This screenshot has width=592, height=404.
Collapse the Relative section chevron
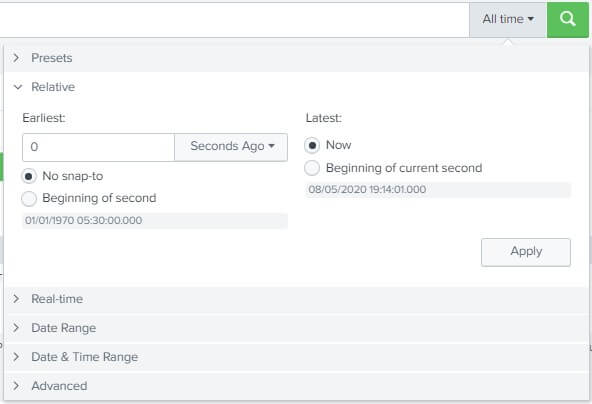(x=18, y=87)
